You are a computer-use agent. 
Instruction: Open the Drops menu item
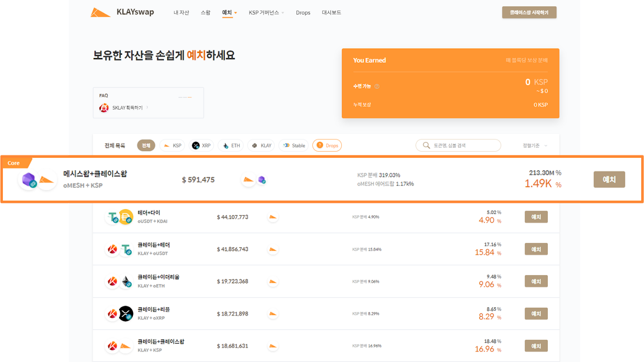303,13
